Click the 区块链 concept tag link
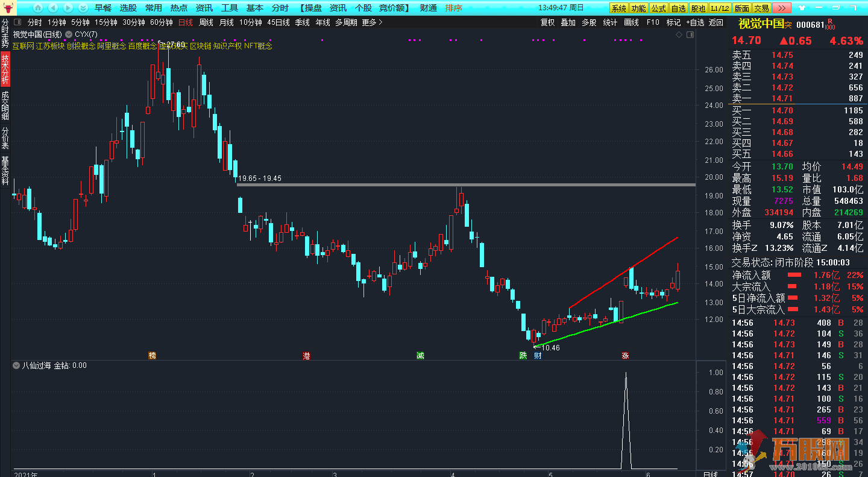 200,46
